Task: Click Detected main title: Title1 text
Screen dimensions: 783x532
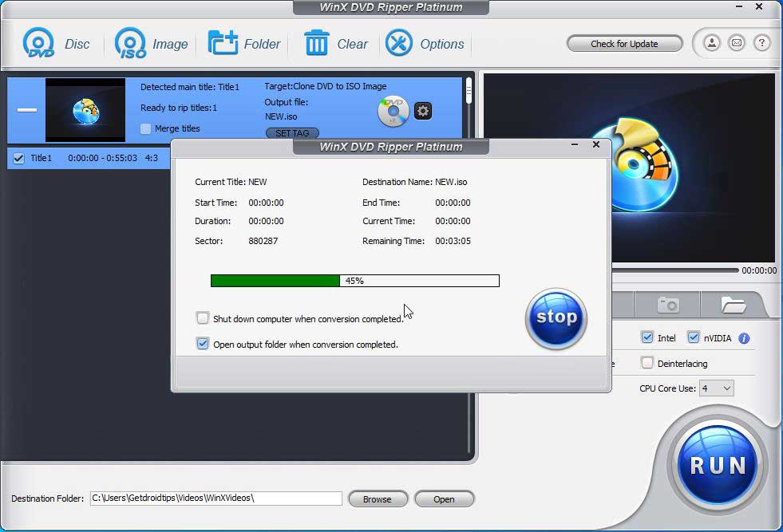Action: (x=190, y=87)
